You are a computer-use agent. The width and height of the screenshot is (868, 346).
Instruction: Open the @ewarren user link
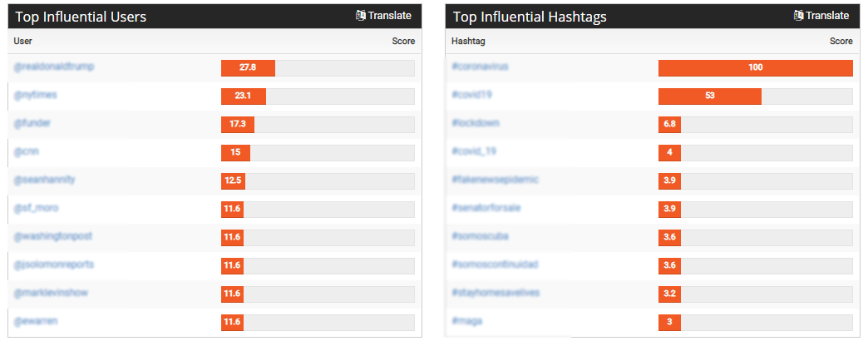(x=36, y=320)
